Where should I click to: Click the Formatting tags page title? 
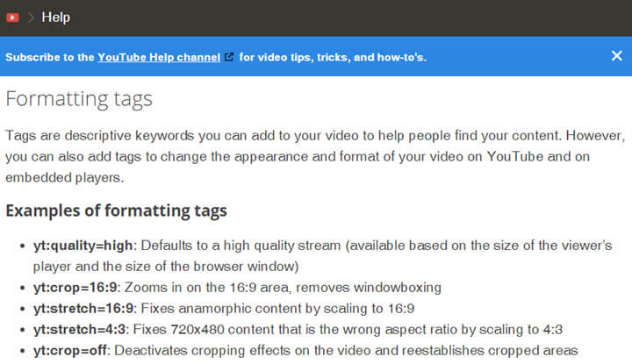[79, 99]
